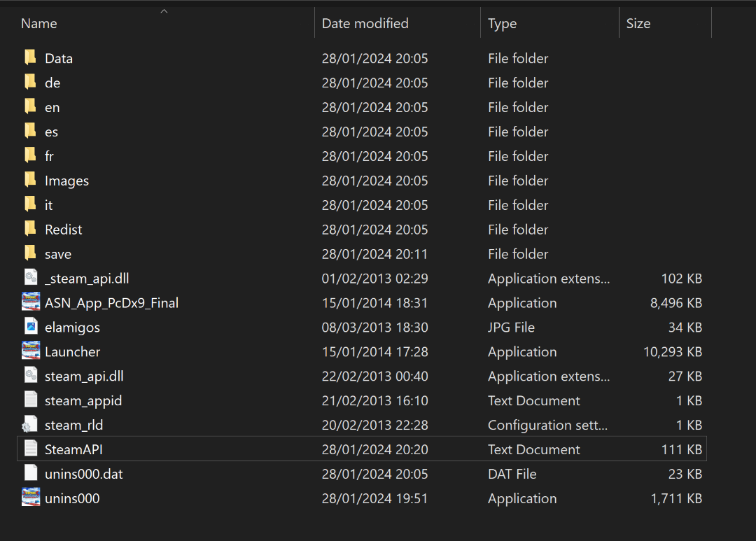Image resolution: width=756 pixels, height=541 pixels.
Task: Sort by the Date modified column header
Action: point(365,23)
